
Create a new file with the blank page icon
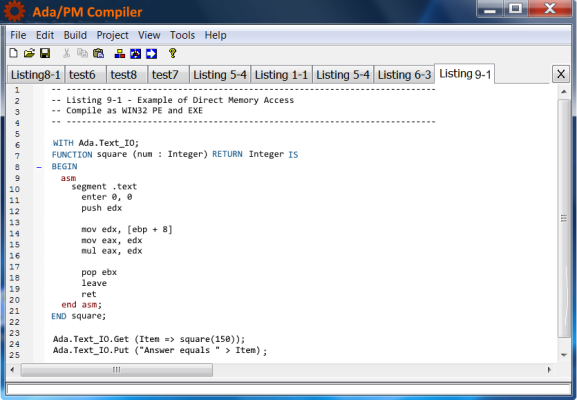(x=14, y=53)
